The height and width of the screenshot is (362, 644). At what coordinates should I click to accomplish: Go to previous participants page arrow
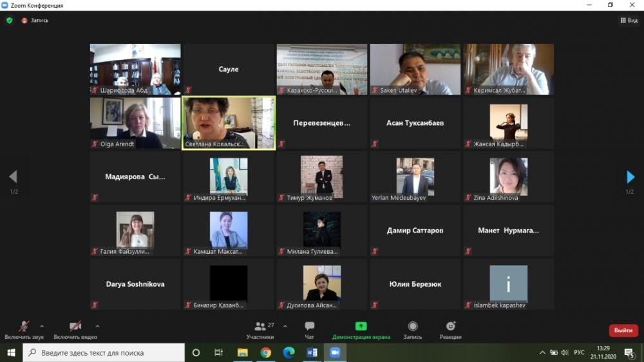tap(14, 177)
